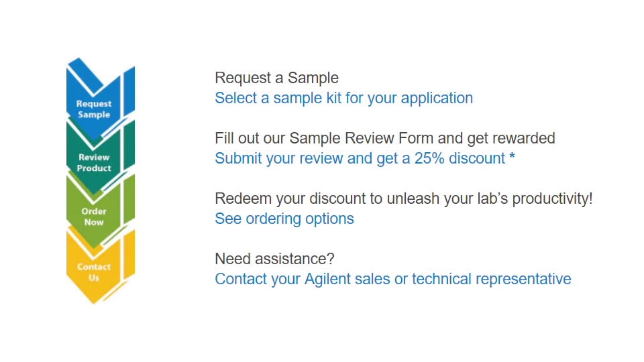
Task: Click the pointed bottom tip of the yellow arrow
Action: [94, 299]
